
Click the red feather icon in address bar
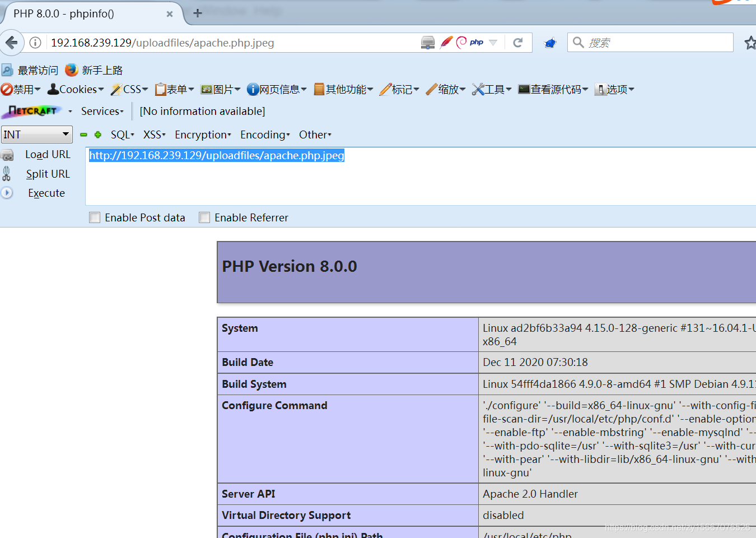(446, 42)
